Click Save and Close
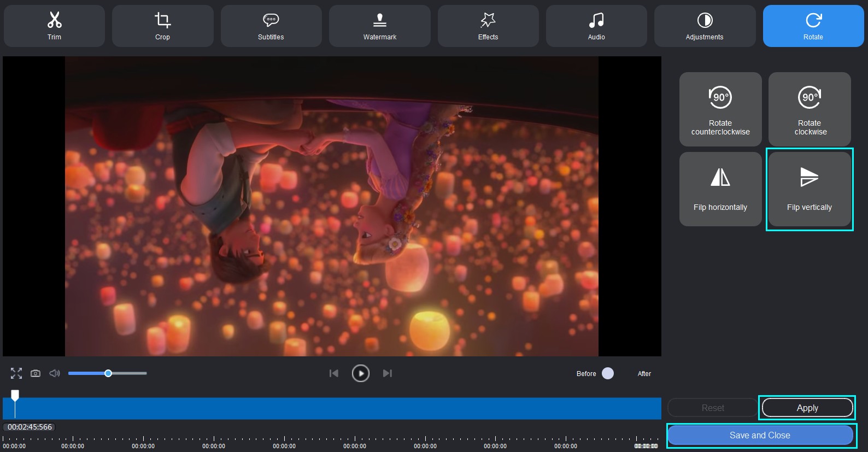The image size is (868, 452). point(760,435)
